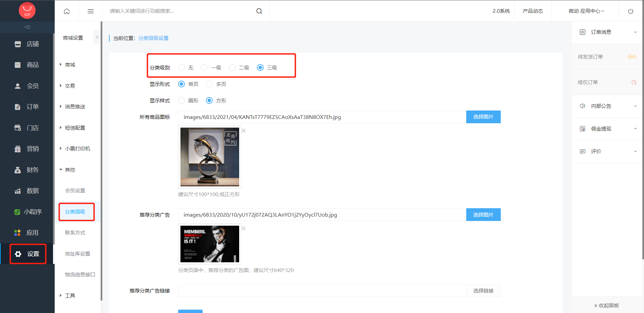Select 二级 category level radio
Viewport: 644px width, 313px height.
(232, 68)
